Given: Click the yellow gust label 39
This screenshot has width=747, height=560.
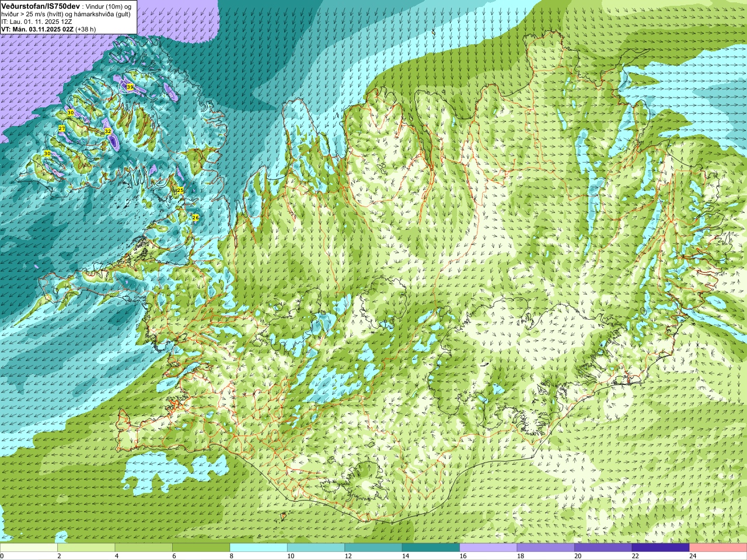Looking at the screenshot, I should click(130, 87).
